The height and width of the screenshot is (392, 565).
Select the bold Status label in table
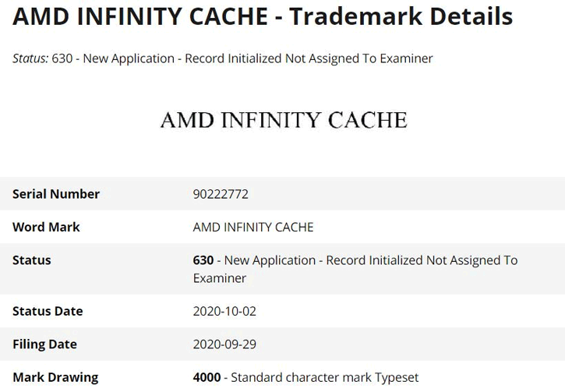(32, 260)
